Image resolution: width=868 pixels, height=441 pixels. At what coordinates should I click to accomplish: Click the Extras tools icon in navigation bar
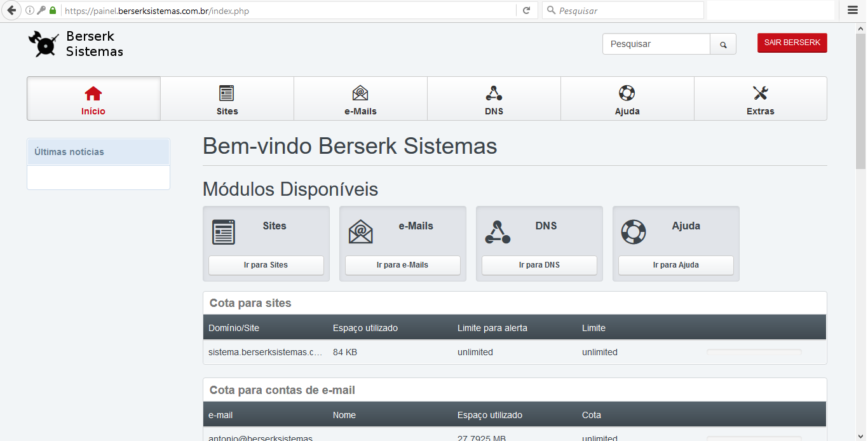[x=761, y=93]
